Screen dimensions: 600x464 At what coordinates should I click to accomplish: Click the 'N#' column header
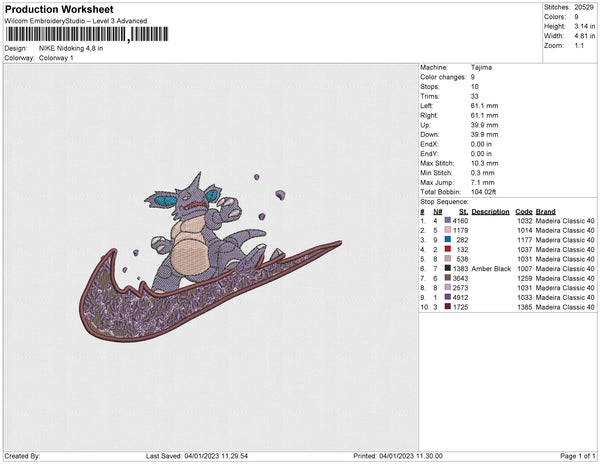click(438, 212)
